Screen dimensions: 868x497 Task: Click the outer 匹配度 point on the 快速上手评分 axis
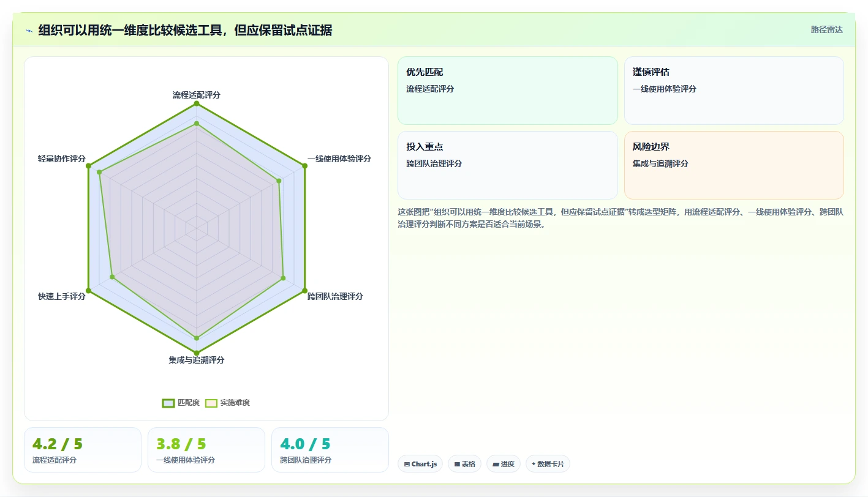tap(89, 290)
